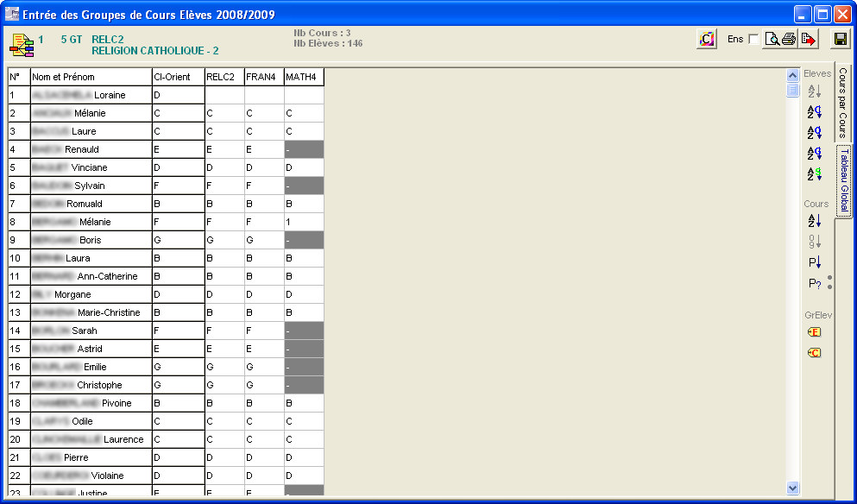Click the FRAN4 column header

tap(264, 77)
